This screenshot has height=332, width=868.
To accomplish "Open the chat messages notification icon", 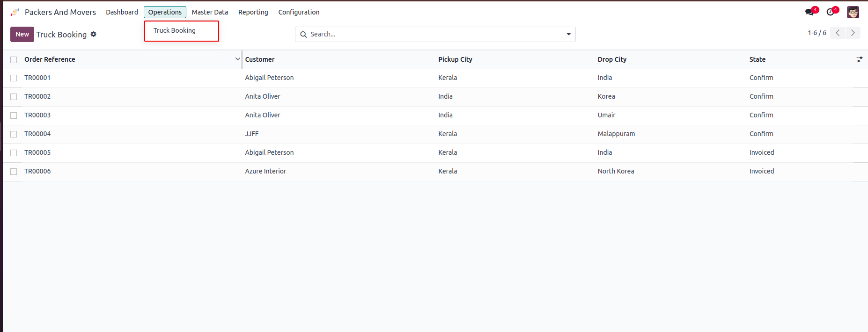I will tap(810, 12).
